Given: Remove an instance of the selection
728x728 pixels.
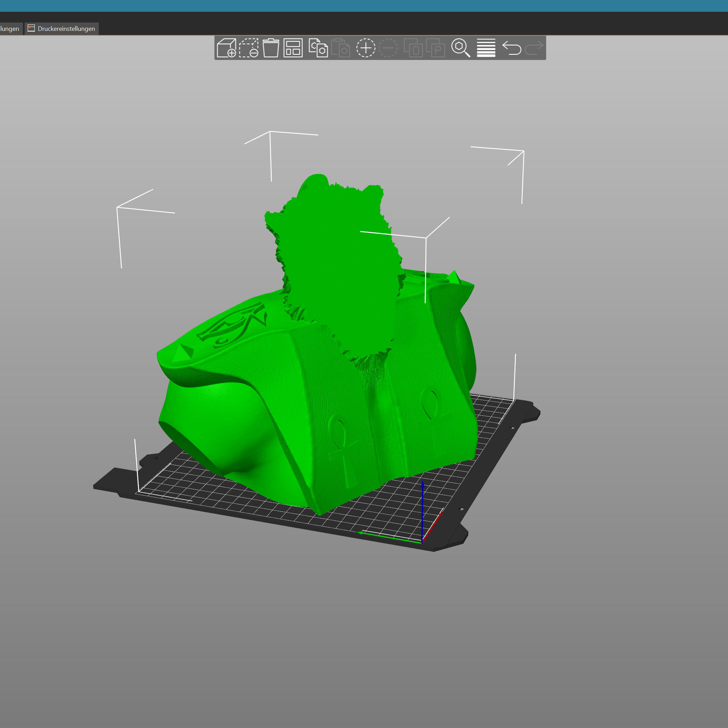Looking at the screenshot, I should click(x=388, y=48).
